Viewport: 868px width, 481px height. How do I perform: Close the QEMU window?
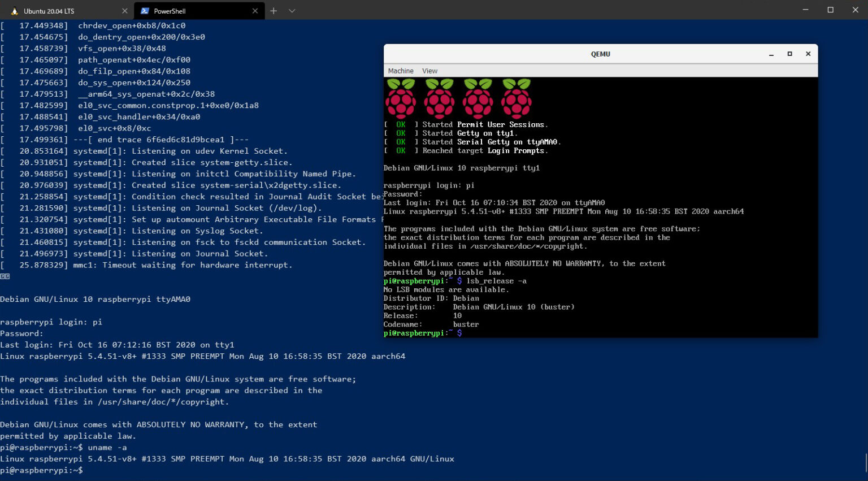pyautogui.click(x=808, y=54)
